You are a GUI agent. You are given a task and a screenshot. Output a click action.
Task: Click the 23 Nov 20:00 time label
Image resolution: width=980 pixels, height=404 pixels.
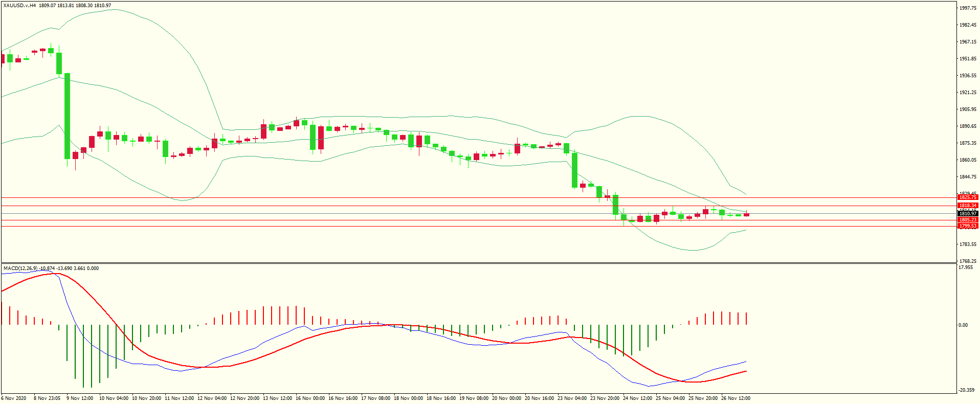click(605, 398)
